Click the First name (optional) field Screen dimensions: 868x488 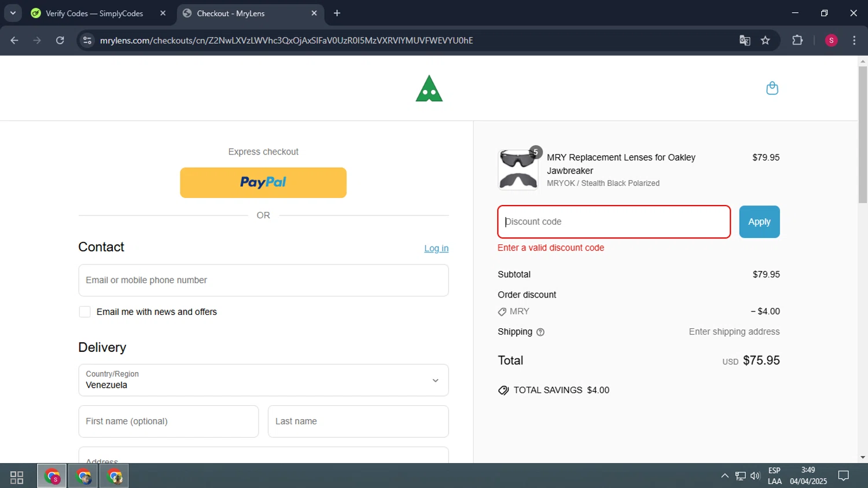pyautogui.click(x=168, y=421)
